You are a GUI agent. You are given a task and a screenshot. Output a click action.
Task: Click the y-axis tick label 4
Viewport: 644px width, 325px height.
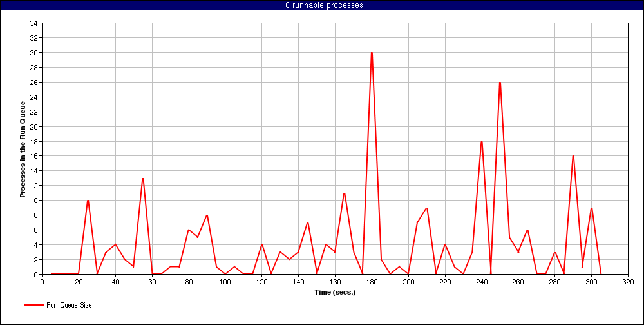coord(36,245)
